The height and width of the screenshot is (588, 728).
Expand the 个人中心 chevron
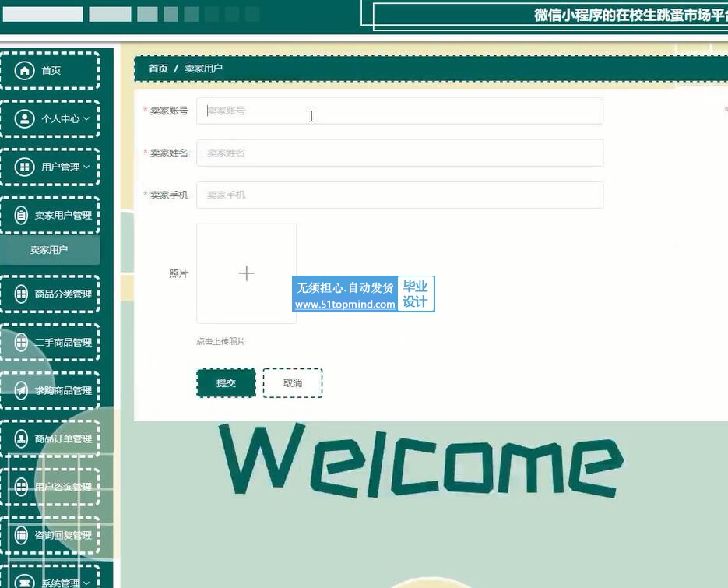click(87, 119)
